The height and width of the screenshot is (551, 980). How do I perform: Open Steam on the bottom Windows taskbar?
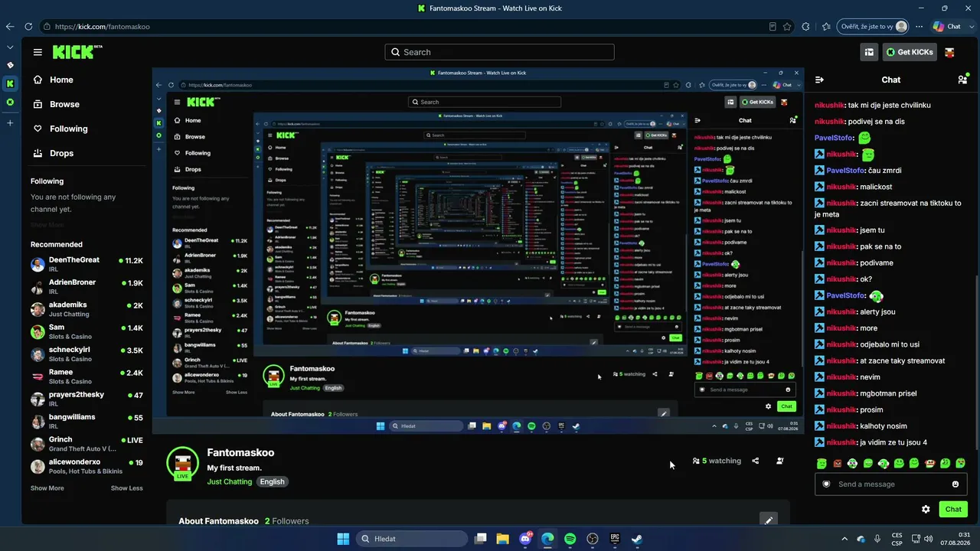coord(636,539)
